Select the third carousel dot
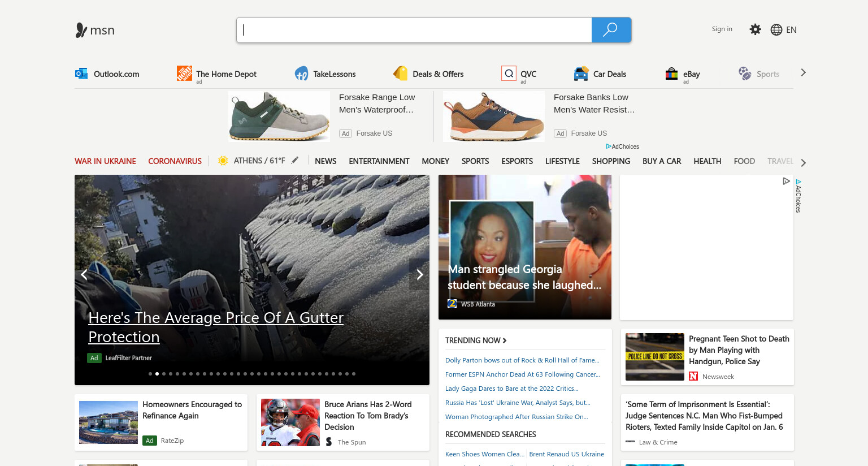 coord(164,374)
